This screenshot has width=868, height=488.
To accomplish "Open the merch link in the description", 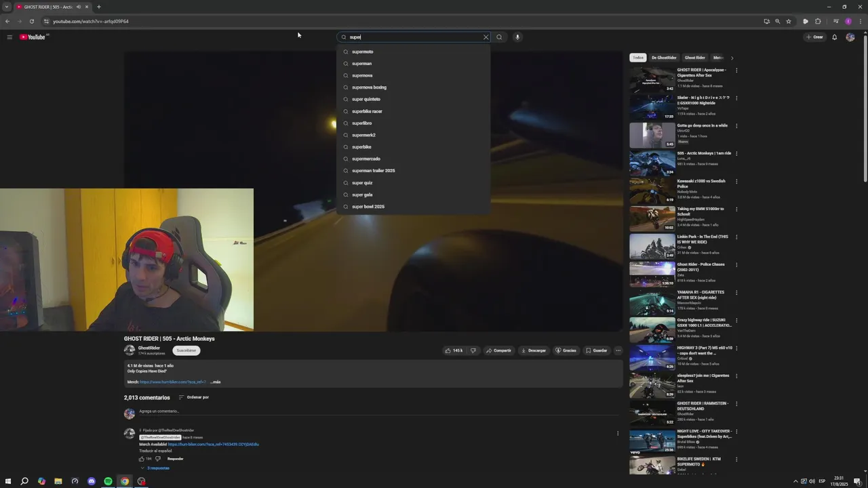I will [173, 382].
